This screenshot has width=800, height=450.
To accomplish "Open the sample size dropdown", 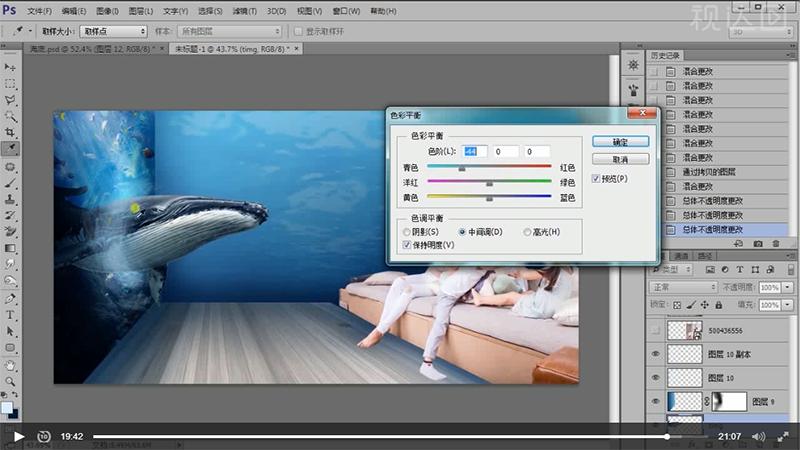I will click(113, 32).
